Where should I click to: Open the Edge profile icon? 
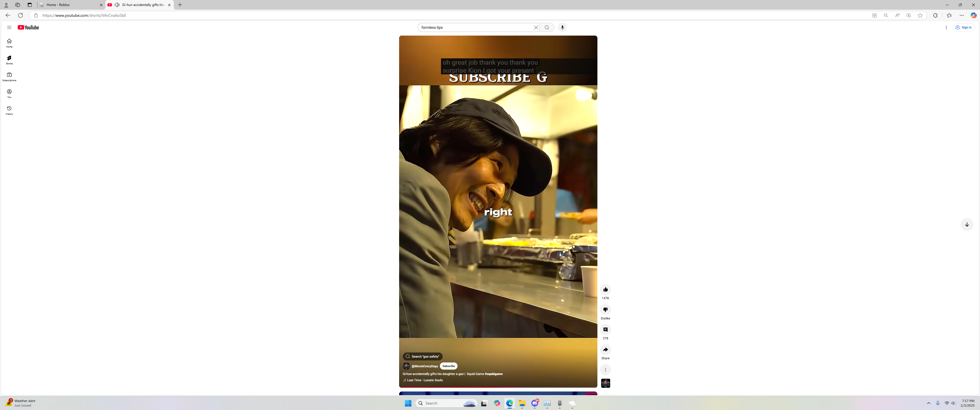[6, 5]
